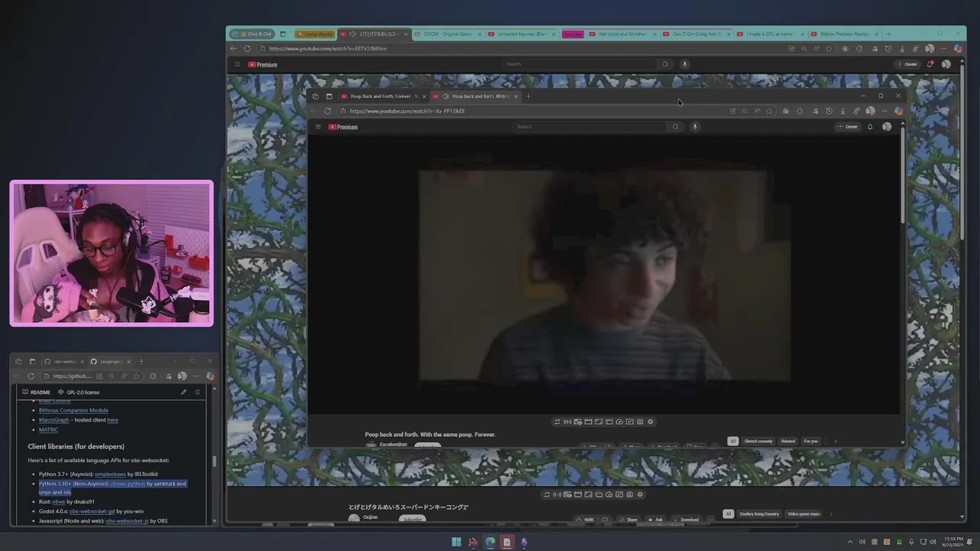Open the MacroGraph link
This screenshot has width=980, height=551.
pos(54,420)
